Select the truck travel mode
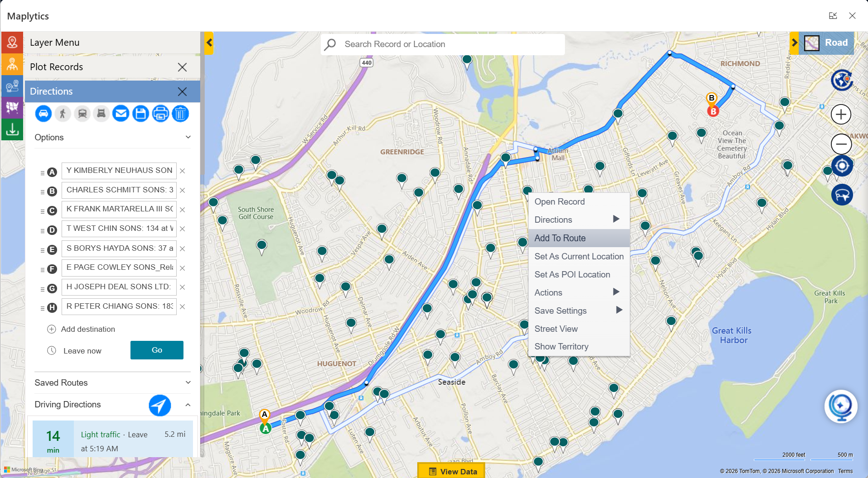This screenshot has width=868, height=478. coord(101,113)
